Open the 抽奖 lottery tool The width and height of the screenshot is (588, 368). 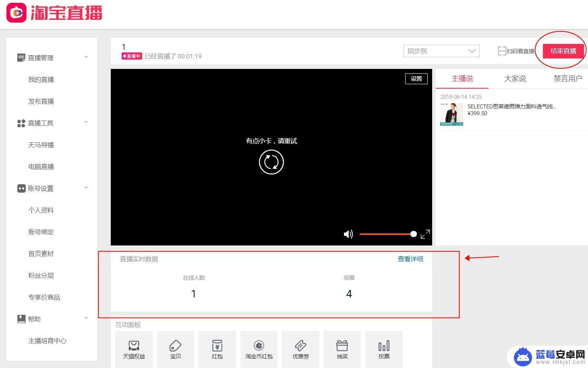pos(342,349)
